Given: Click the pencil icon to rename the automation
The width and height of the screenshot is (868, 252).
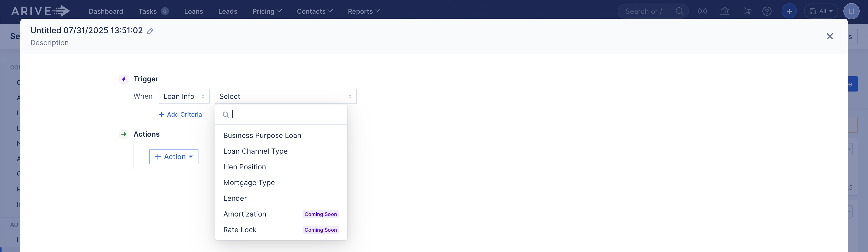Looking at the screenshot, I should (150, 31).
